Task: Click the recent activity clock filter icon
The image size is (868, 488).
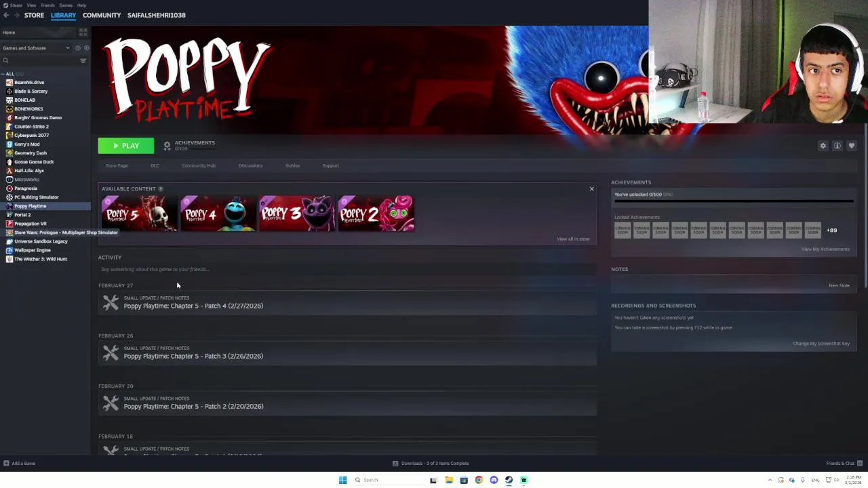Action: pyautogui.click(x=77, y=48)
